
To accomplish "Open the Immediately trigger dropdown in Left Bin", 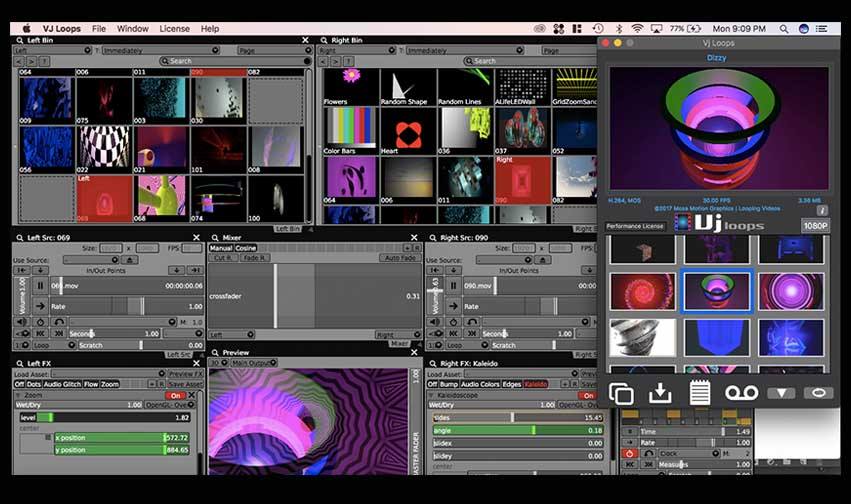I will tap(160, 50).
